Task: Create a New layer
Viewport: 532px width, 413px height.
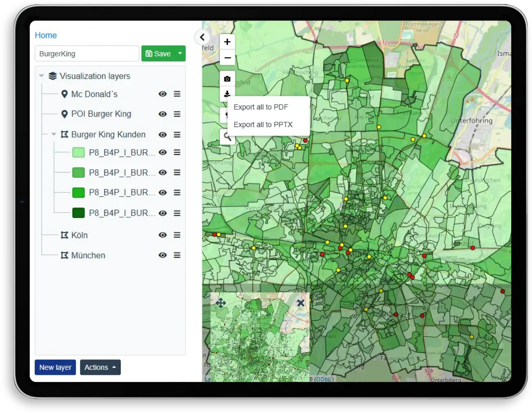Action: tap(55, 368)
